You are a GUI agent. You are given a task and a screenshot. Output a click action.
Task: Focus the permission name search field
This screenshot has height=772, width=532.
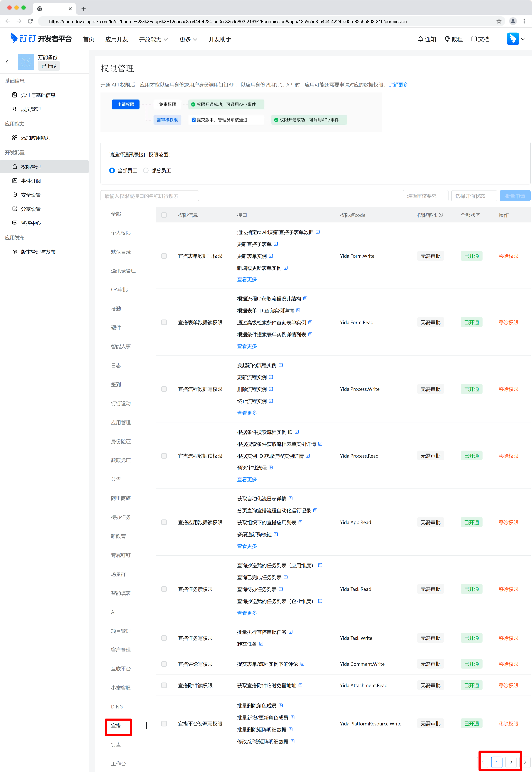[x=150, y=196]
